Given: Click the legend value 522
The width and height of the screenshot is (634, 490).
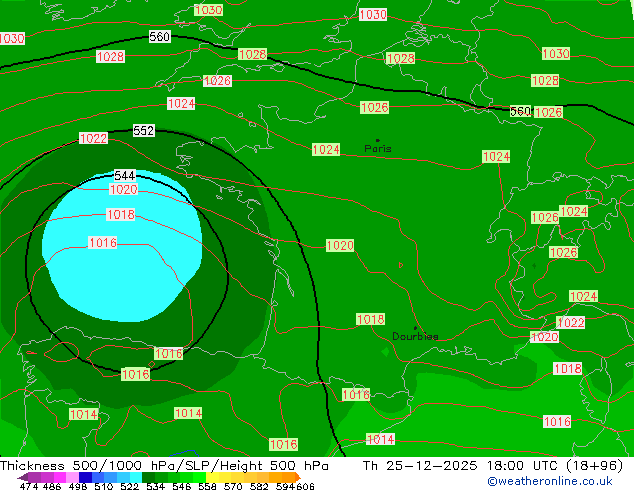Looking at the screenshot, I should click(129, 486).
